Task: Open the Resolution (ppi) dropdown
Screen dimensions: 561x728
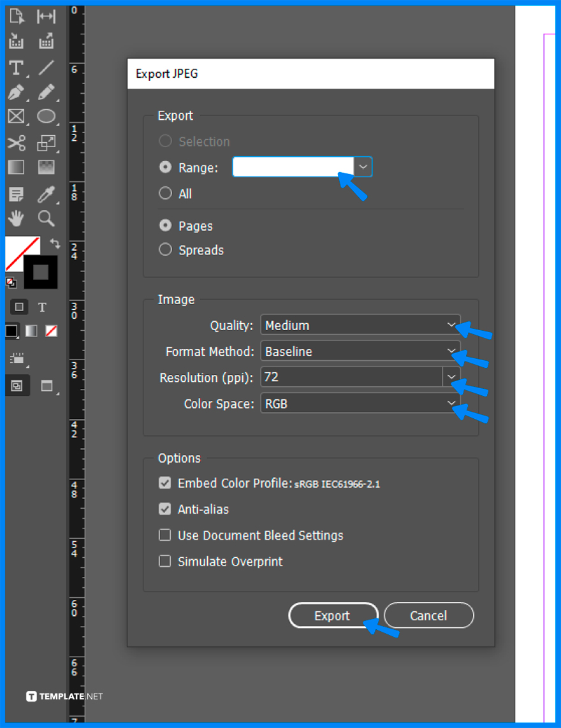Action: (x=451, y=377)
